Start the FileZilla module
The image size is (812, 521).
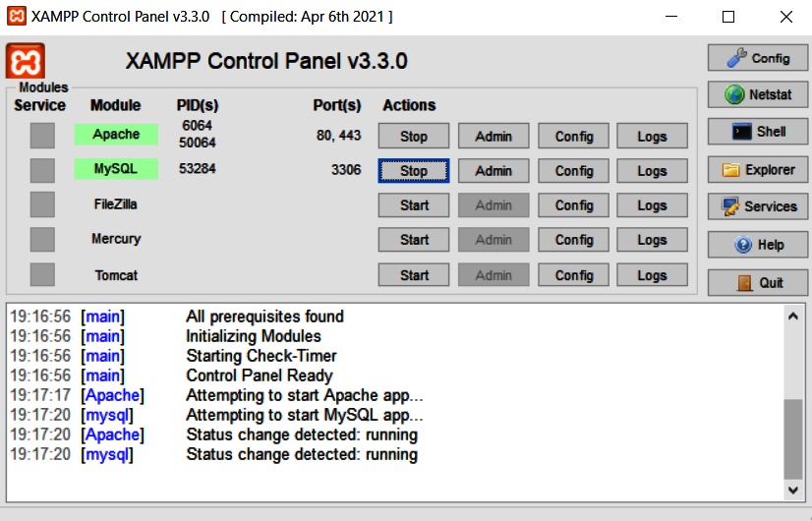[x=414, y=205]
